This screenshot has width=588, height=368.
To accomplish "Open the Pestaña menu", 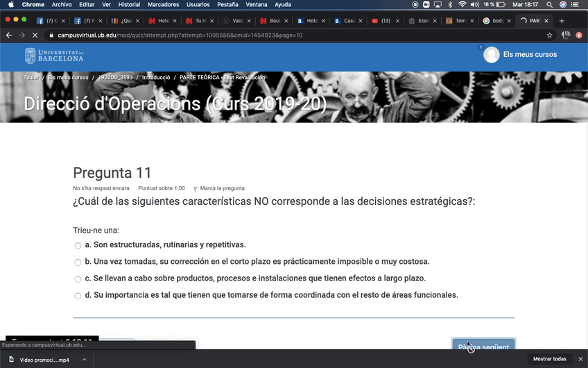I will [x=227, y=4].
